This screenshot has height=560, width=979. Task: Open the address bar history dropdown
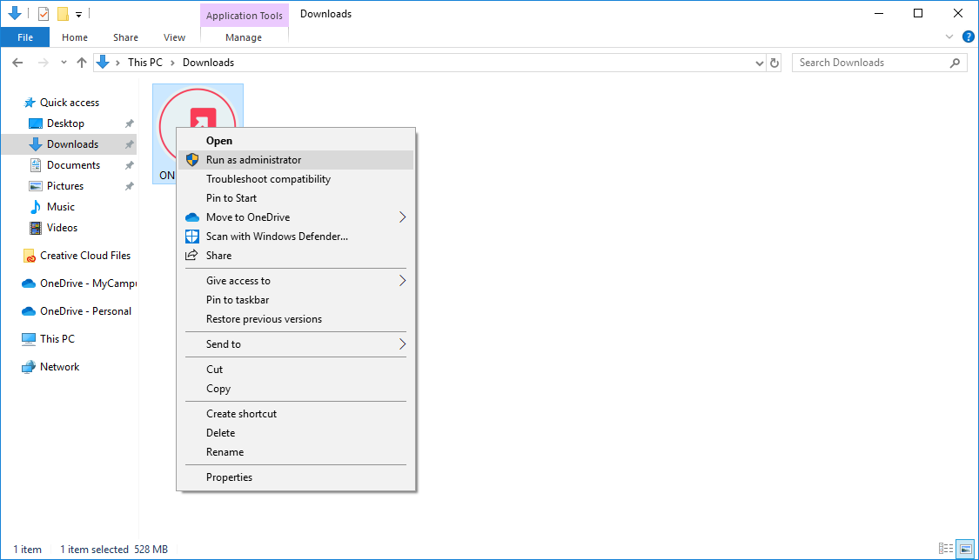click(x=759, y=63)
